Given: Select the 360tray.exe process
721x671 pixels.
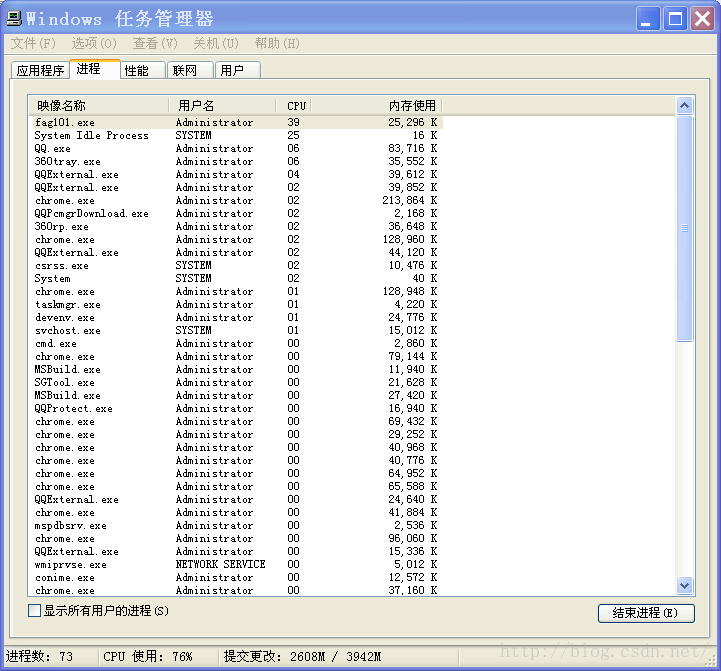Looking at the screenshot, I should [235, 161].
